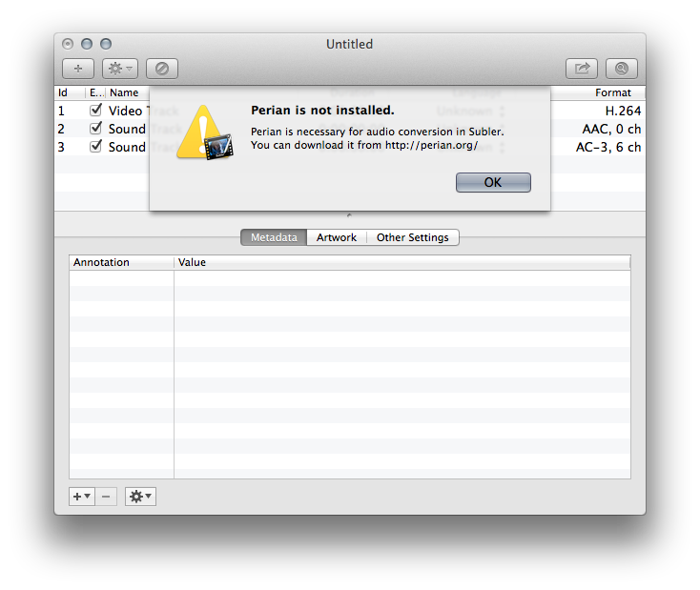Click the metadata search magnifier icon
The width and height of the screenshot is (700, 590).
click(622, 69)
